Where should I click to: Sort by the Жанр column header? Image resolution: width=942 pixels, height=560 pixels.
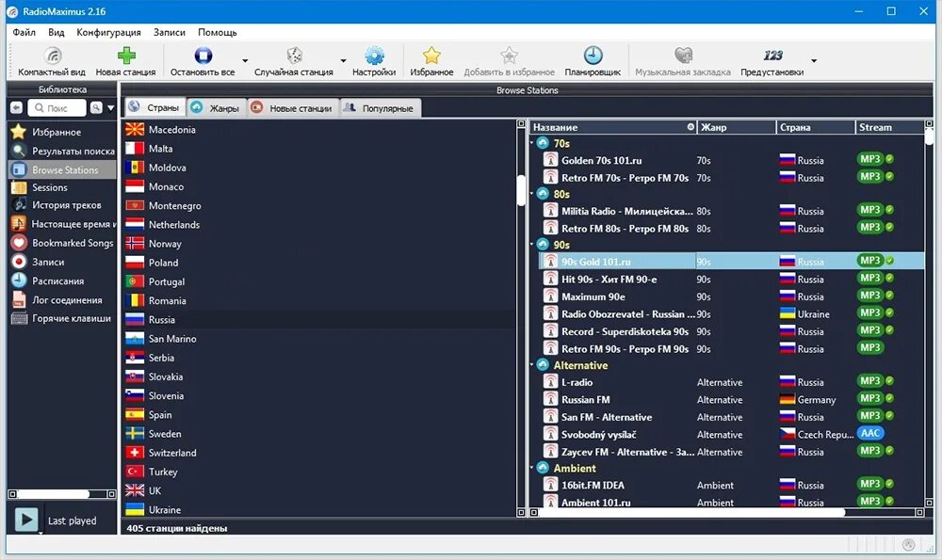click(x=737, y=127)
